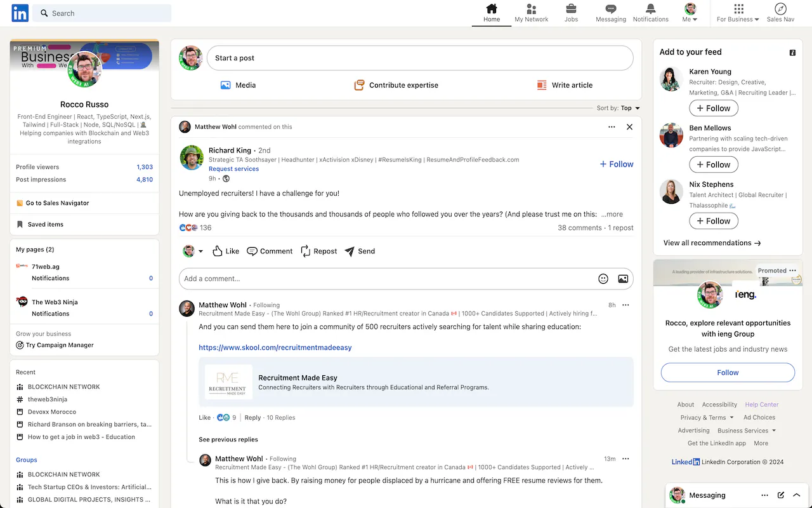The image size is (812, 508).
Task: Expand the For Business apps menu
Action: (738, 13)
